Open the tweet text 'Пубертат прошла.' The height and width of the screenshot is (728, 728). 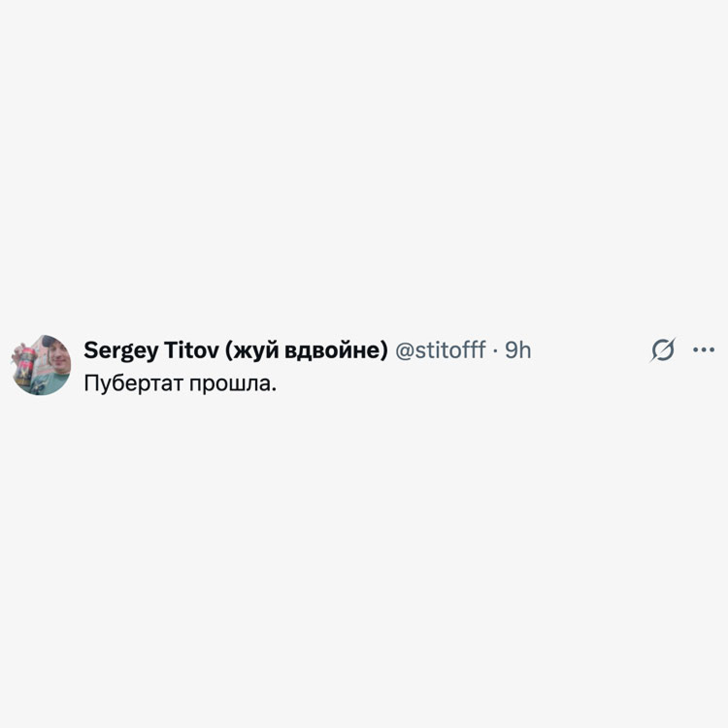pyautogui.click(x=180, y=384)
